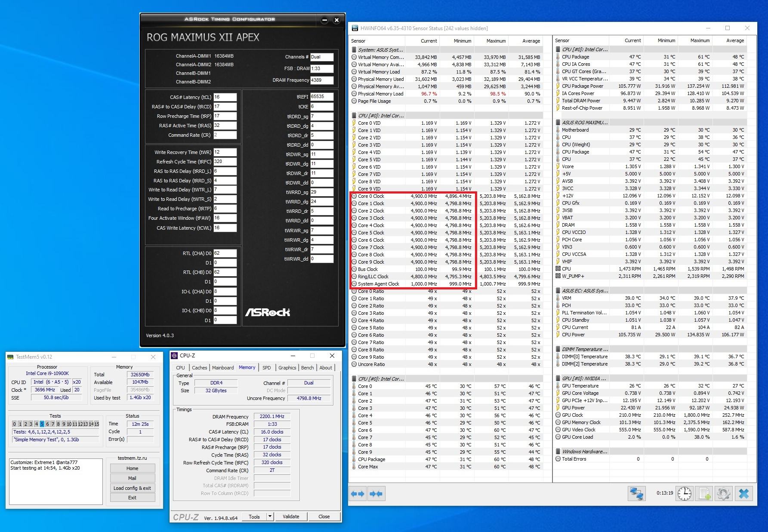Click the ASUS ROG MAXIMU... group header icon
768x532 pixels.
(x=558, y=123)
